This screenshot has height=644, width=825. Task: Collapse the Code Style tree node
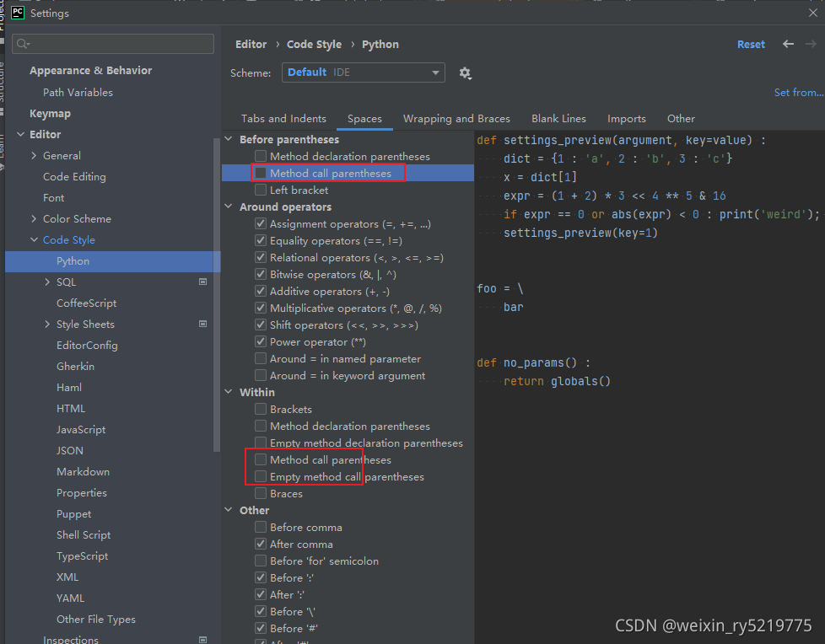tap(35, 239)
